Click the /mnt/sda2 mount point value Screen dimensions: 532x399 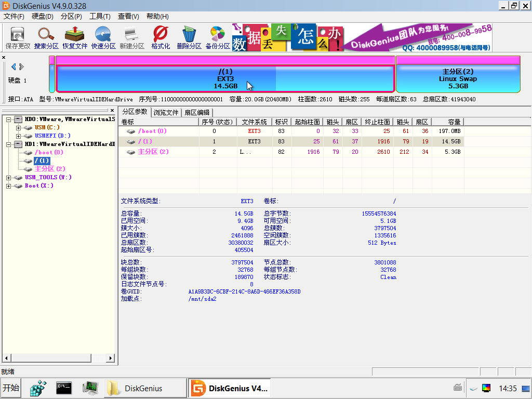(202, 299)
